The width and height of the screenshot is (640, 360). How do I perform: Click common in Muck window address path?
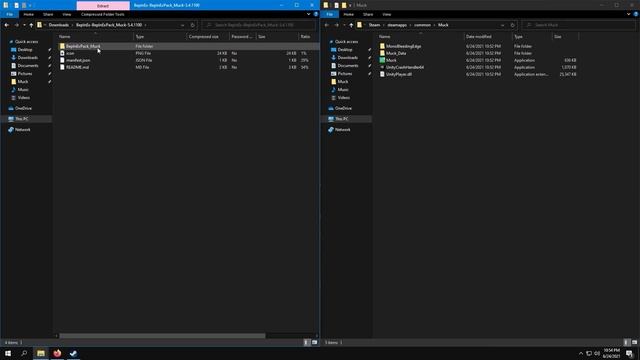422,25
